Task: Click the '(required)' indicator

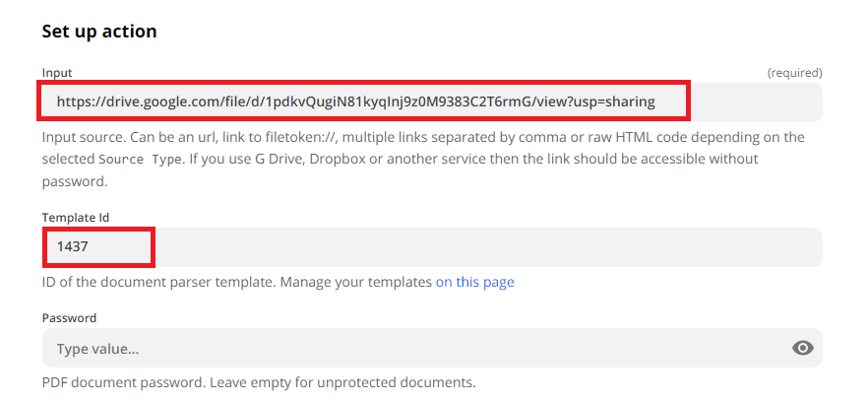Action: click(x=794, y=73)
